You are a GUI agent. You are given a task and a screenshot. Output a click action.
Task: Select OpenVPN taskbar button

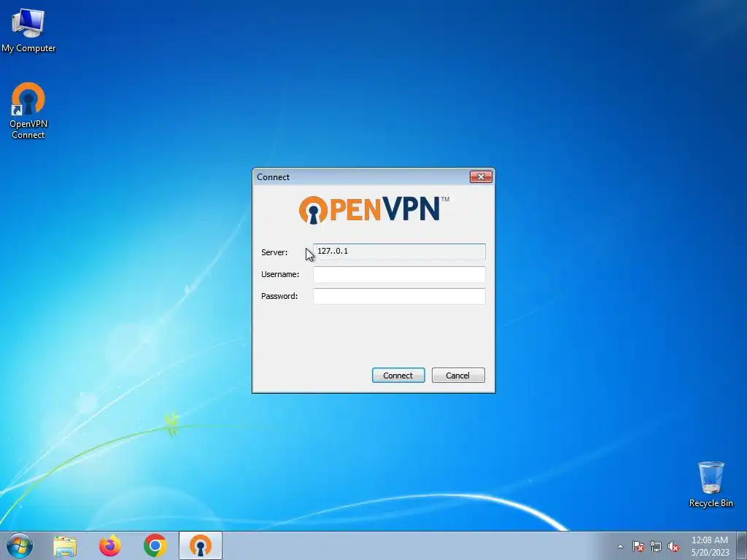[x=201, y=546]
